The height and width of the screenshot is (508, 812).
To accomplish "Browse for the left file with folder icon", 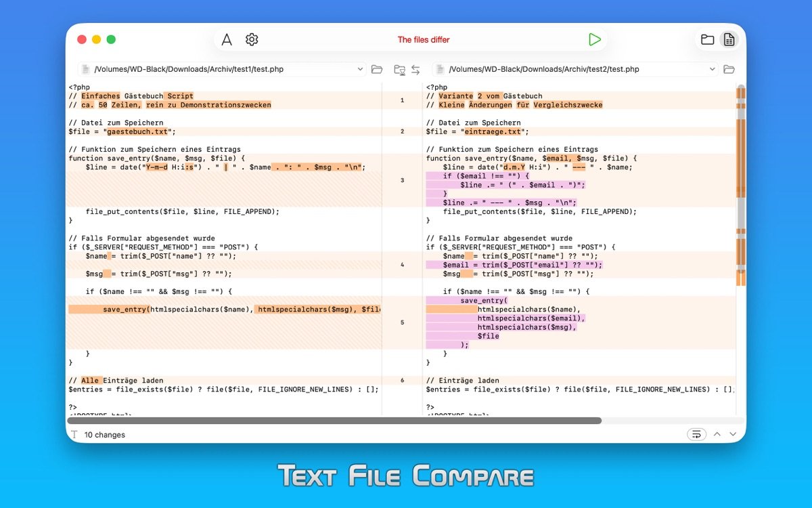I will (x=377, y=69).
